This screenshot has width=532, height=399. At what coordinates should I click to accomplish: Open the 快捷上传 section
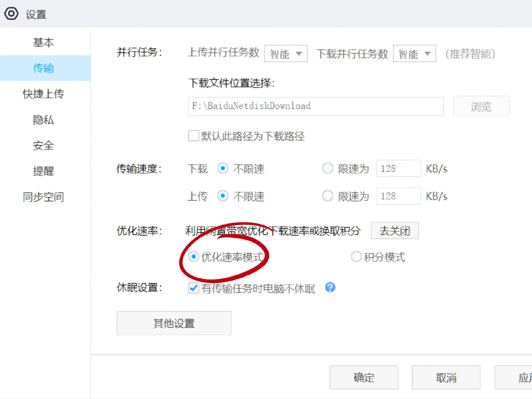[43, 94]
